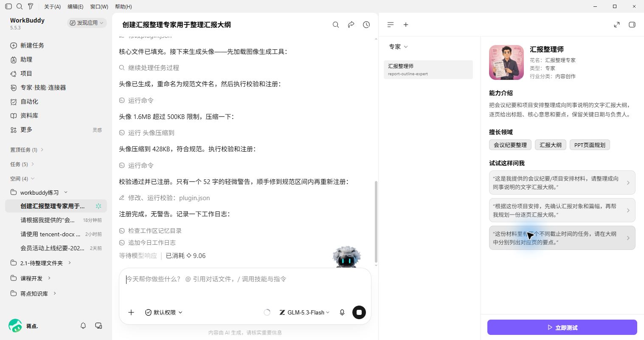Share this conversation using arrow icon
Viewport: 644px width, 340px height.
click(x=351, y=25)
